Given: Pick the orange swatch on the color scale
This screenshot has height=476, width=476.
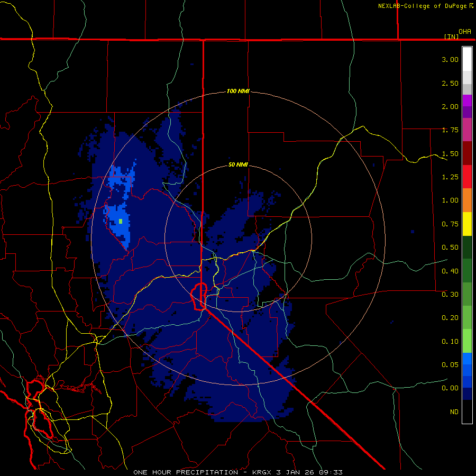Looking at the screenshot, I should pyautogui.click(x=467, y=200).
